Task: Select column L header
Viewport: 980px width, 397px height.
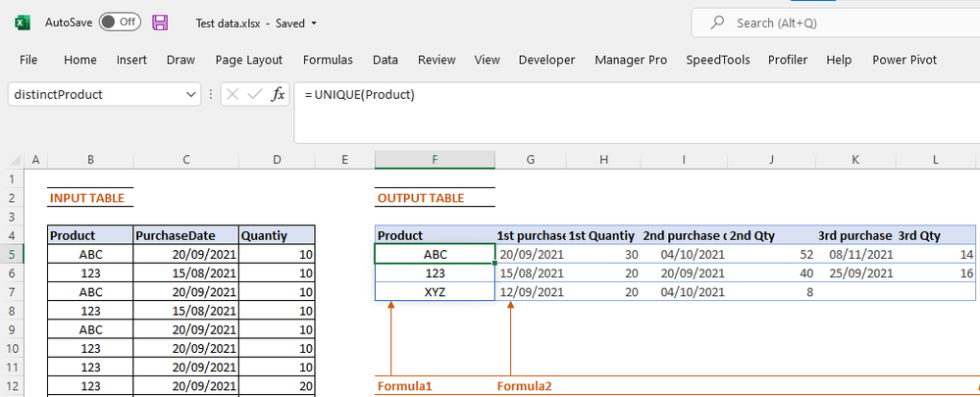Action: pos(936,161)
